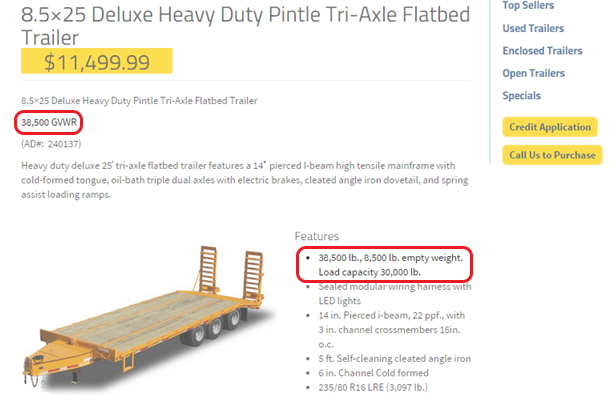Click the 38,500 GVWR text
615x395 pixels.
tap(49, 122)
